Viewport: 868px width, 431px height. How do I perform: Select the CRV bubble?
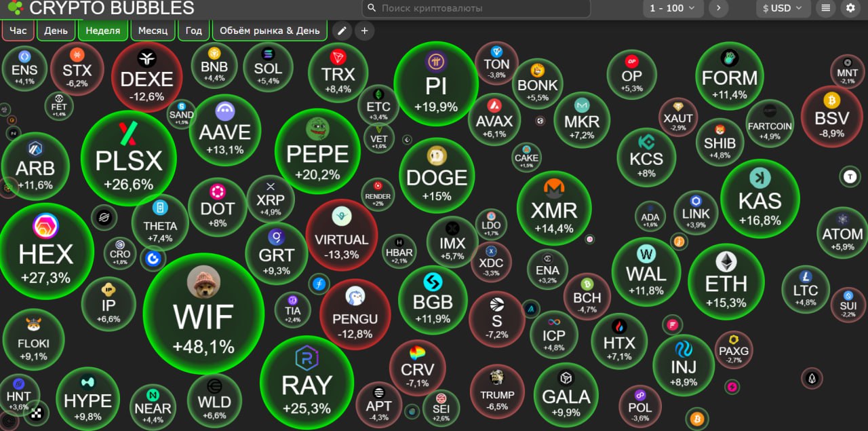click(x=418, y=369)
